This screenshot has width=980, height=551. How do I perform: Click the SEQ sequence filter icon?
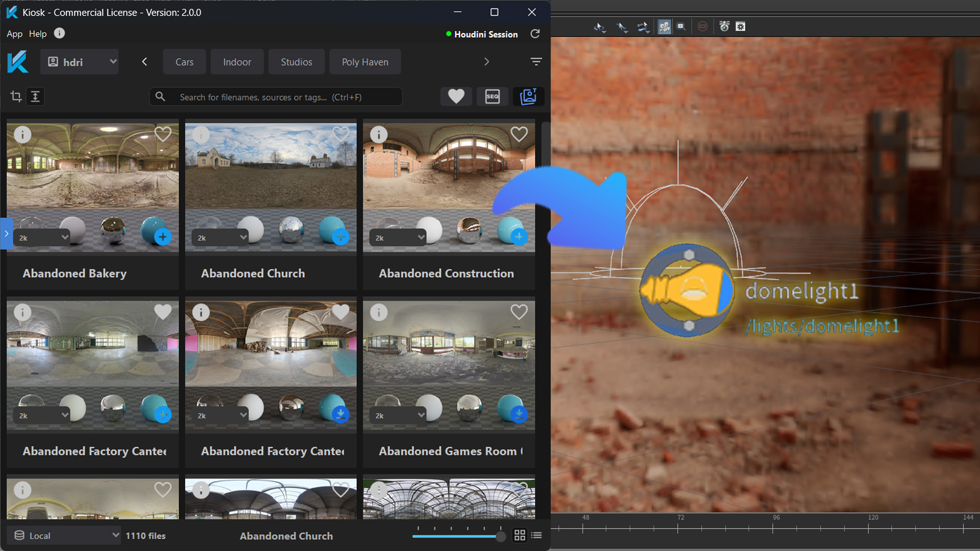[x=492, y=96]
